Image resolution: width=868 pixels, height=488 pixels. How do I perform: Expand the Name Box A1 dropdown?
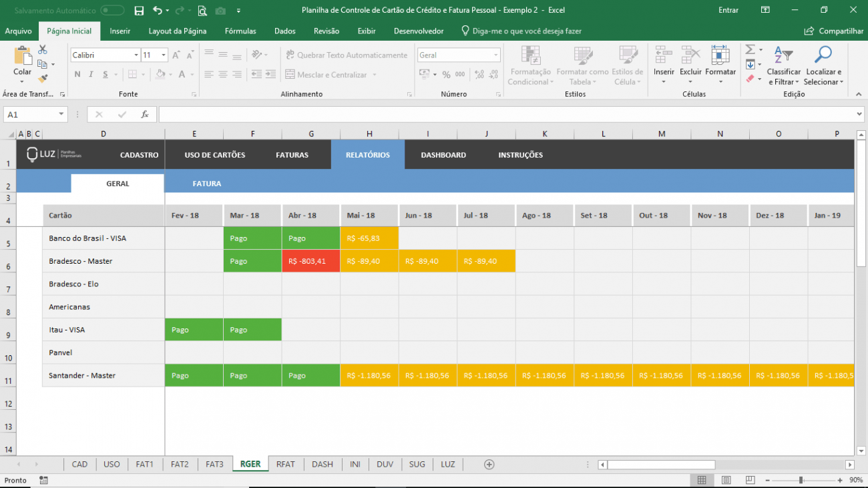tap(62, 115)
